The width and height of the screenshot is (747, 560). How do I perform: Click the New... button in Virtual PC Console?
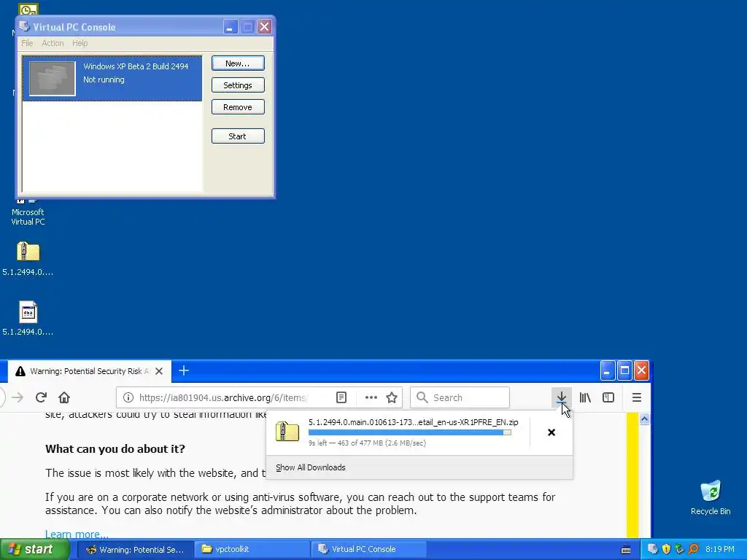pos(238,63)
